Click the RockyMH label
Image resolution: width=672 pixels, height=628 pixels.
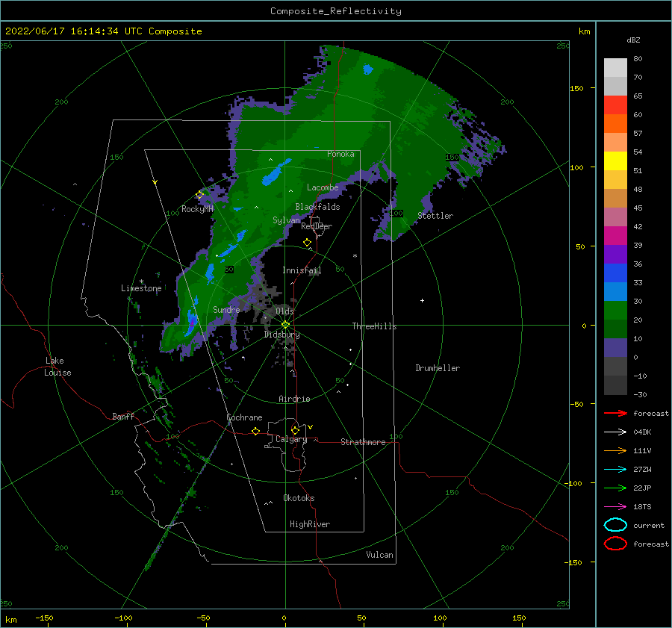[x=197, y=209]
